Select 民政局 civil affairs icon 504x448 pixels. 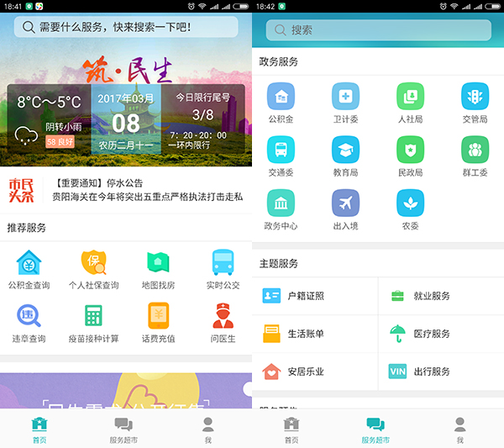(411, 156)
